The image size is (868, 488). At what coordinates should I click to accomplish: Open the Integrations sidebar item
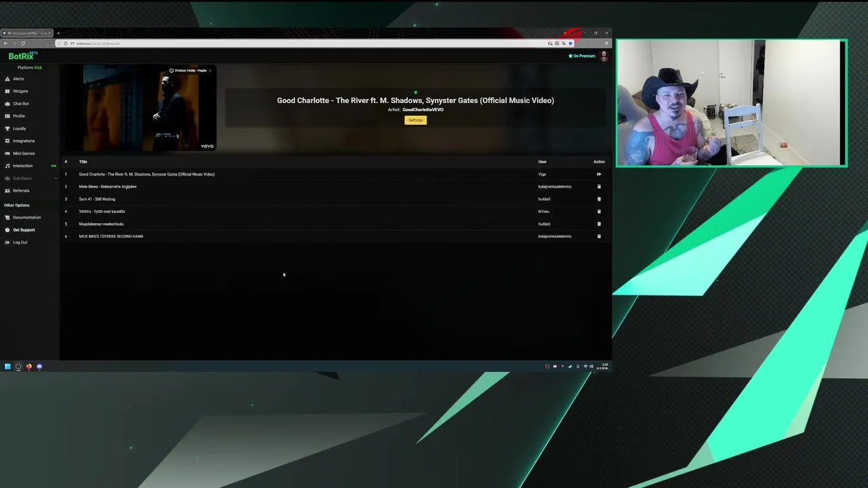(23, 141)
